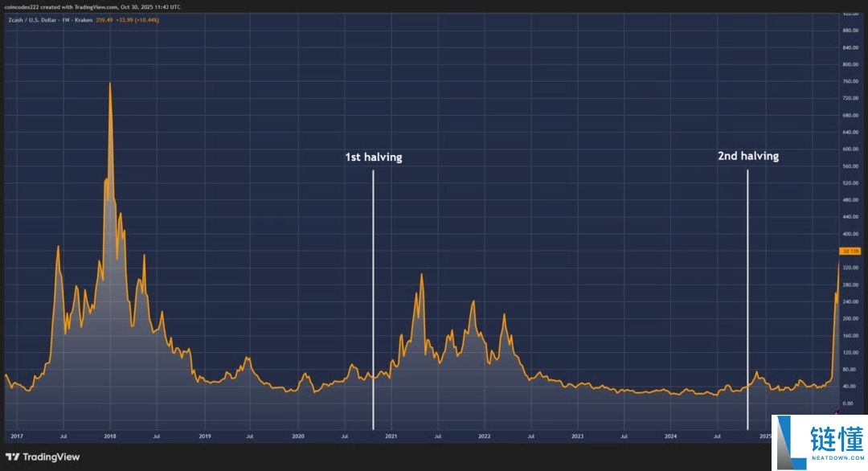Click the 2020 time axis label
868x471 pixels.
[298, 436]
